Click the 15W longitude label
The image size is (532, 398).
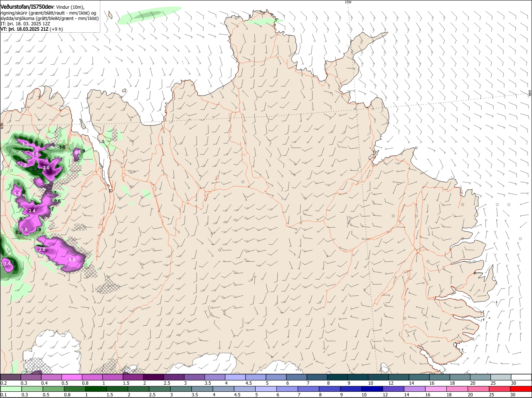click(348, 2)
